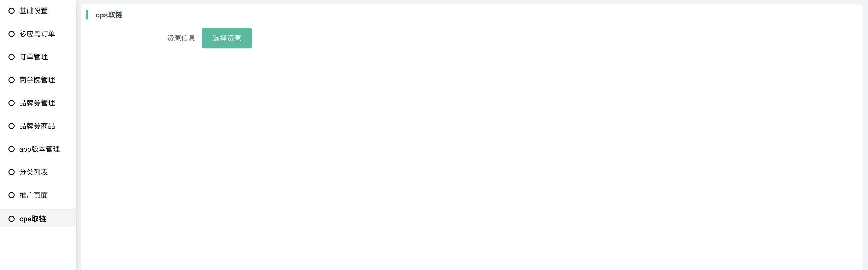Click the circle icon next to 推广页面
This screenshot has height=270, width=868.
(x=12, y=195)
